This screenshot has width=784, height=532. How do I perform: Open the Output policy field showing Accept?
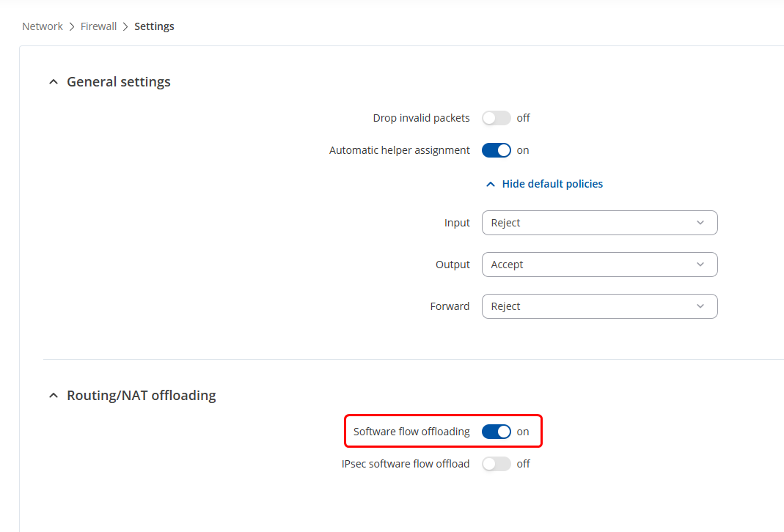587,265
